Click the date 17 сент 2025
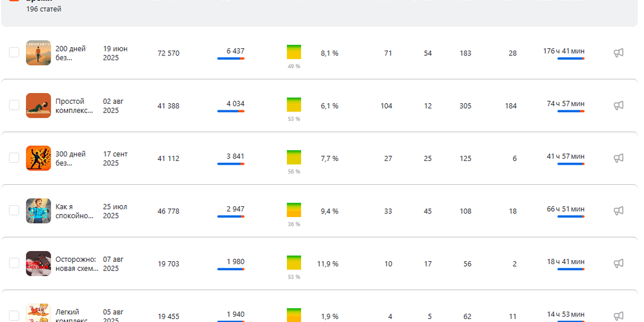Viewport: 644px width, 322px height. point(116,159)
